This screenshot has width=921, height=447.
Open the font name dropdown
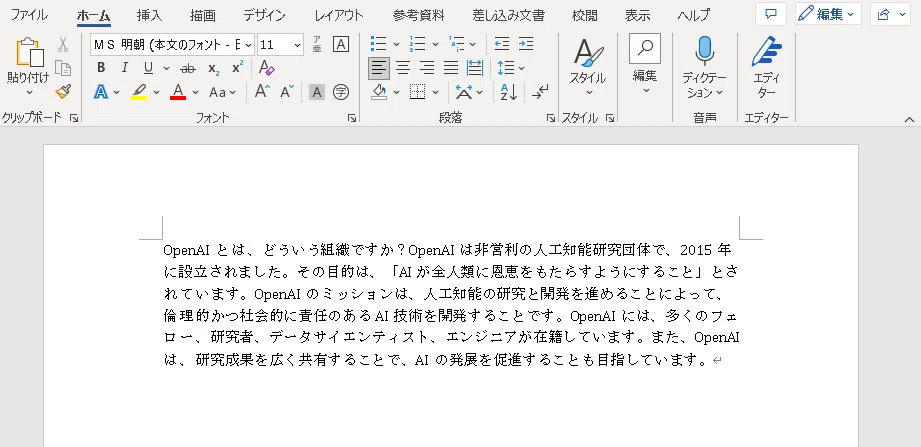(x=248, y=45)
